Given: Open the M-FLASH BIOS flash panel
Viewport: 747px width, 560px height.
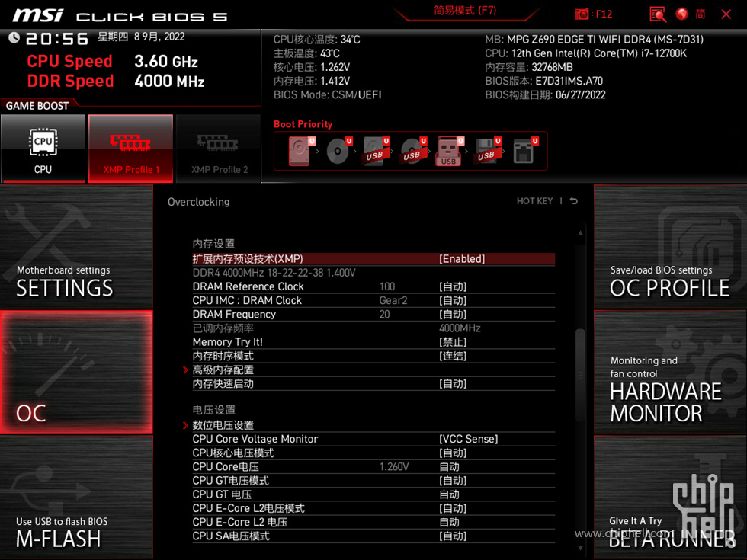Looking at the screenshot, I should point(76,497).
